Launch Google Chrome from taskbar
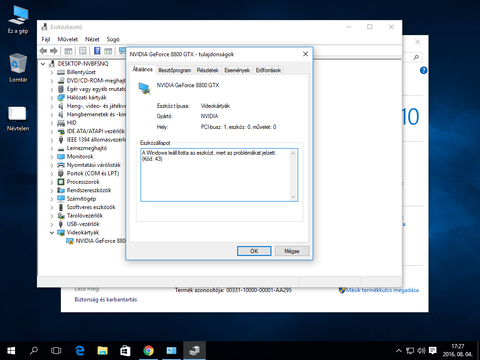Screen dimensions: 480x360 (148, 351)
